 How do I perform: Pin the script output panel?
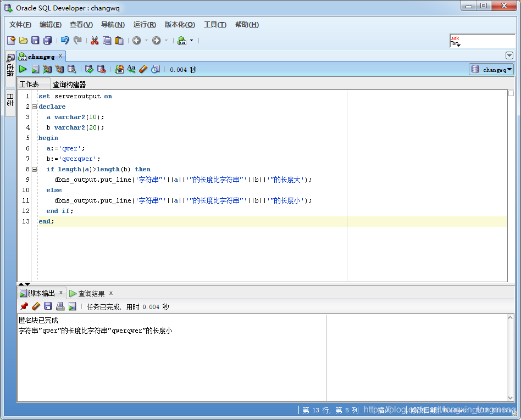click(x=24, y=306)
